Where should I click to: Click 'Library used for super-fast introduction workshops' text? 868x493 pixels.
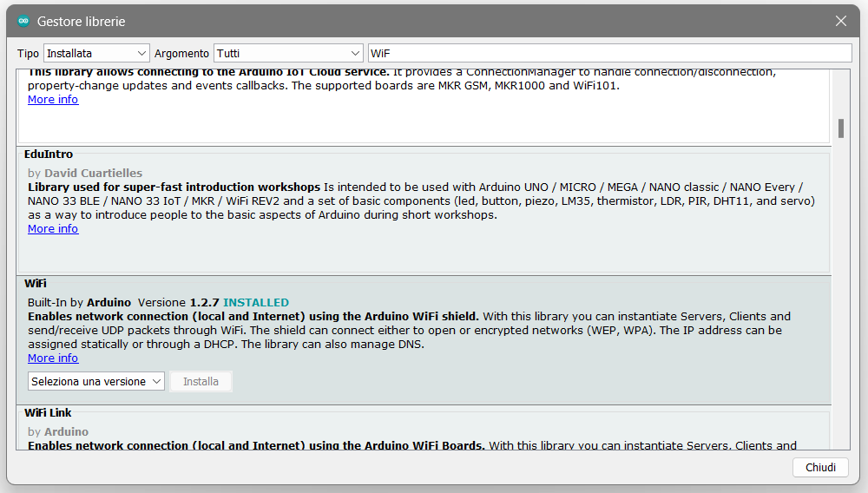tap(174, 187)
